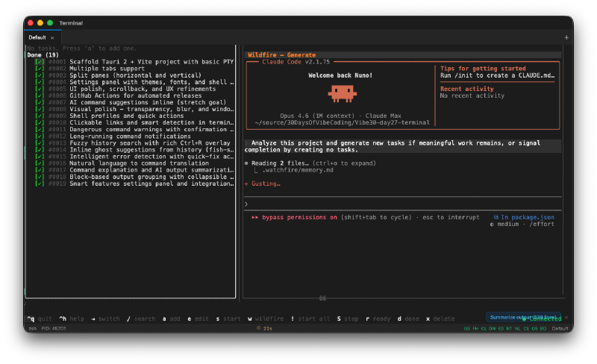This screenshot has height=364, width=597.
Task: Click the 'NL' status bar indicator
Action: (x=517, y=329)
